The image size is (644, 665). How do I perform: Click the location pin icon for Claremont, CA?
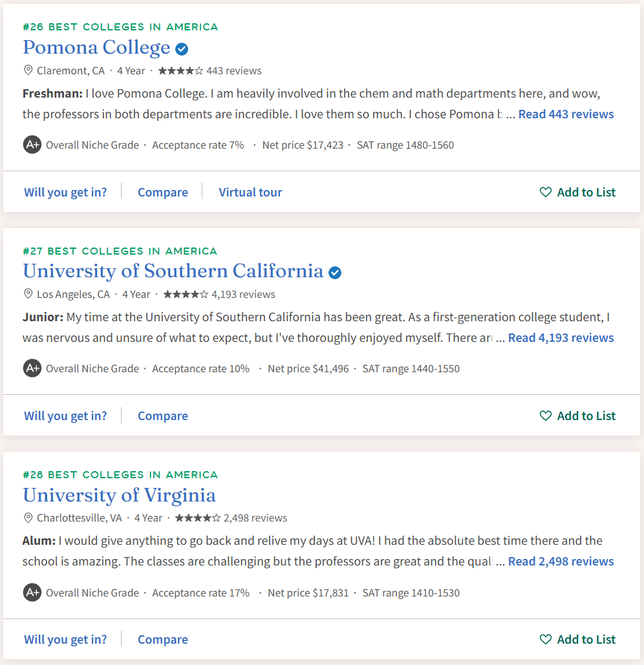(28, 70)
